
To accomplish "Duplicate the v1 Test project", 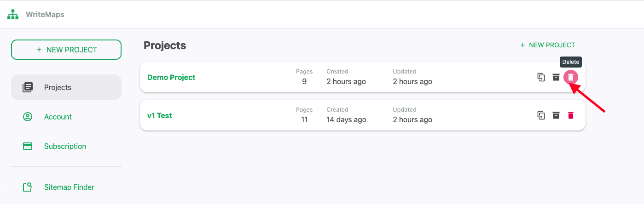I will pyautogui.click(x=541, y=115).
